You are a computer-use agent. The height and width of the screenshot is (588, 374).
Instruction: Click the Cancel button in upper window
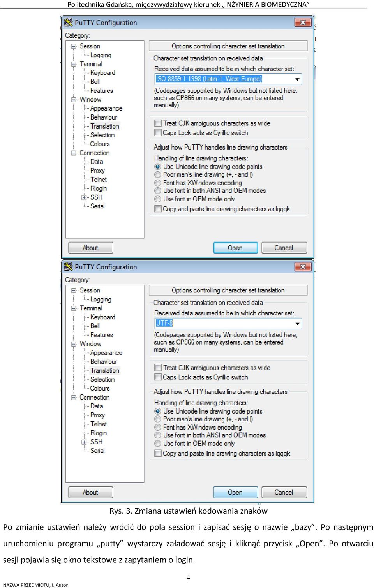pos(284,248)
